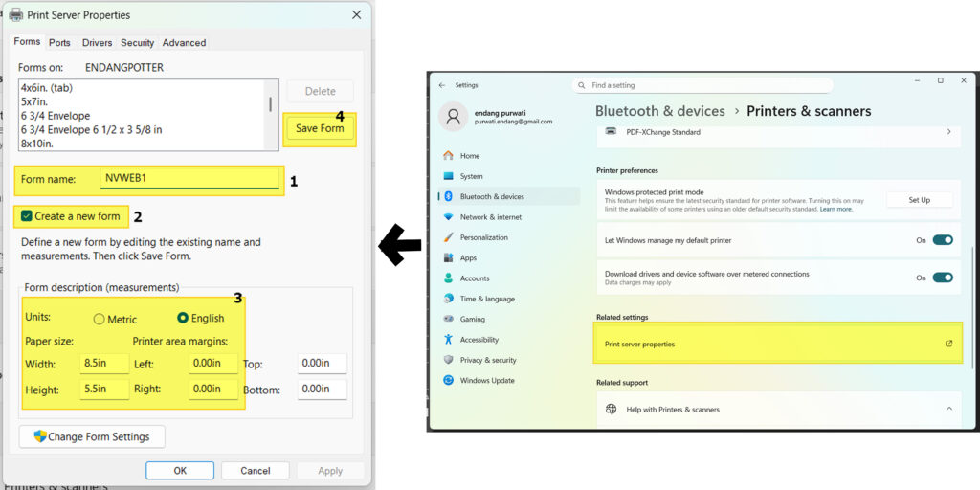Toggle Let Windows manage my default printer
Viewport: 980px width, 490px height.
point(943,240)
